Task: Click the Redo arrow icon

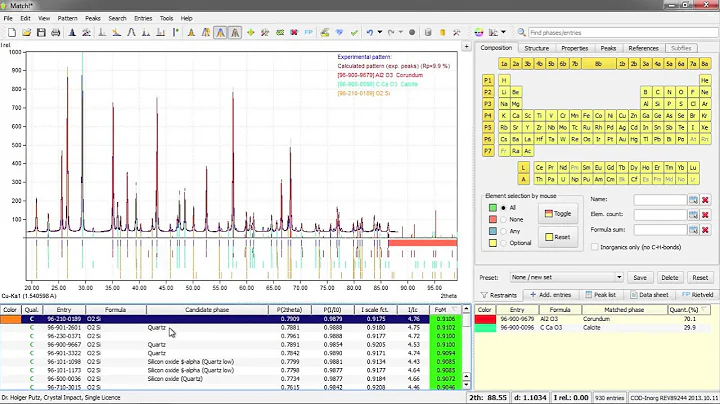Action: pyautogui.click(x=391, y=33)
